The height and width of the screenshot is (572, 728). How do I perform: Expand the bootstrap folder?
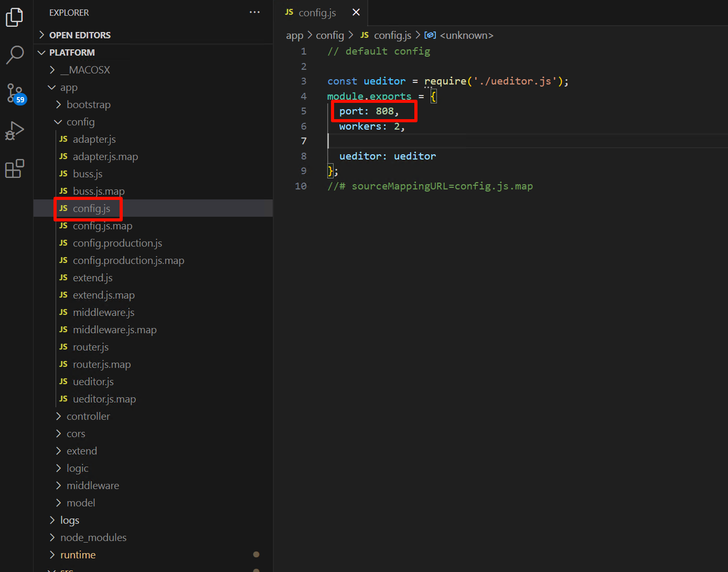tap(153, 104)
